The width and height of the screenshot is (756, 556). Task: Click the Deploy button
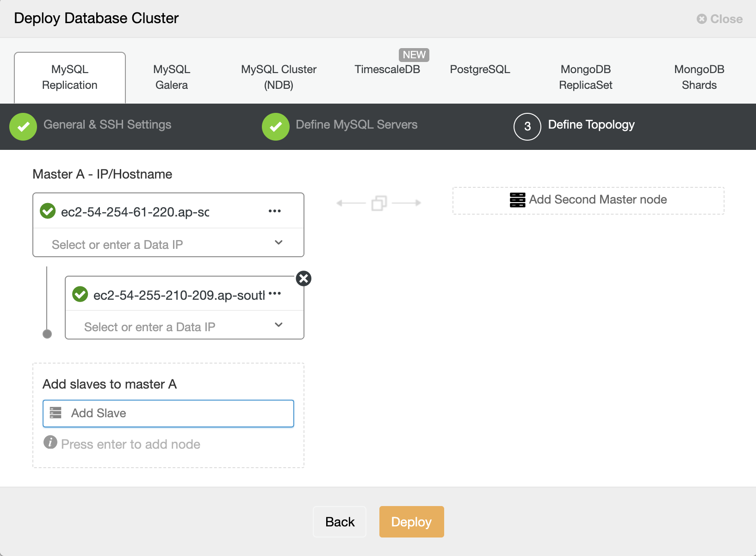pos(412,522)
